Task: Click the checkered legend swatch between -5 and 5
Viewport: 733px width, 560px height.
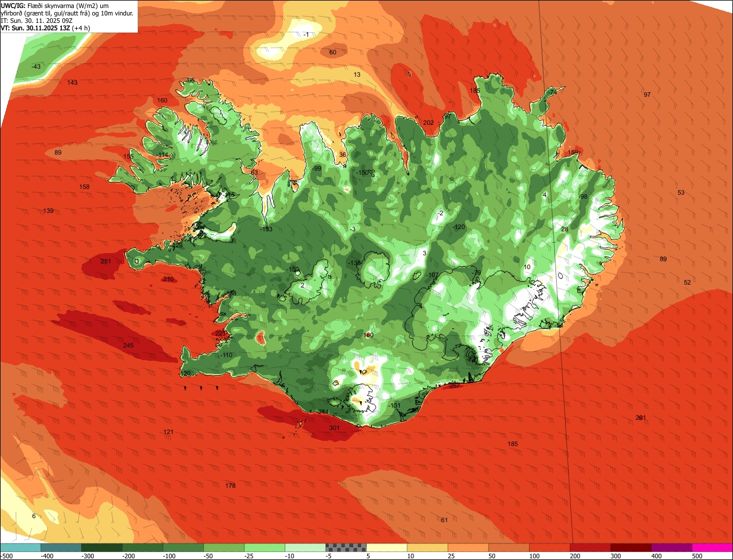Action: pyautogui.click(x=346, y=547)
